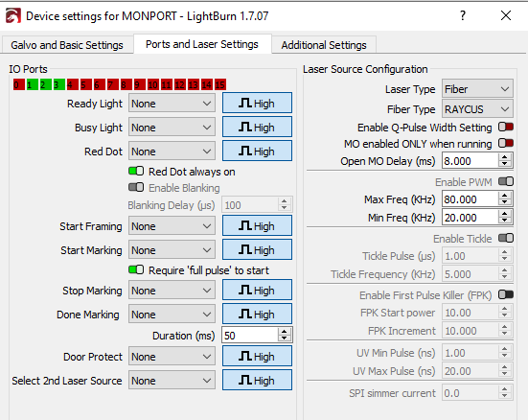
Task: Switch to Galvo and Basic Settings tab
Action: [x=67, y=45]
